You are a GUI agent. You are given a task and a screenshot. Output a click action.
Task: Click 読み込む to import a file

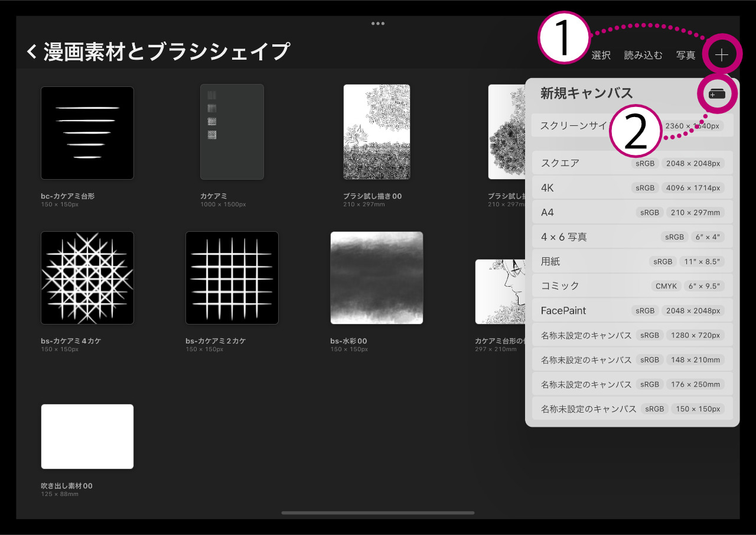click(x=643, y=55)
